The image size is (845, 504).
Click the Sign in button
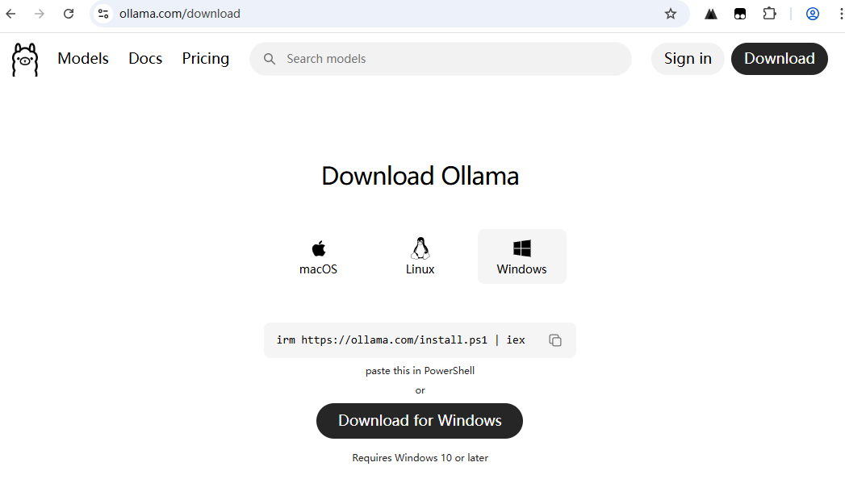pyautogui.click(x=688, y=59)
